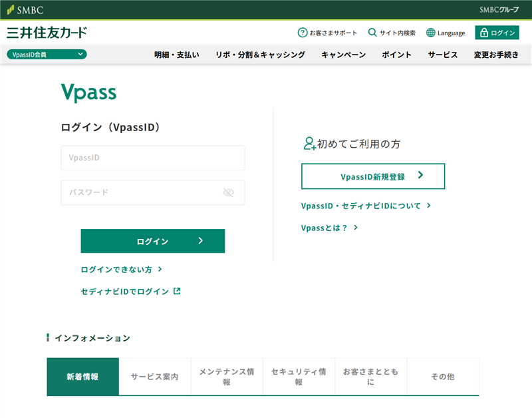Click the 三井住友カード logo
532x418 pixels.
tap(47, 33)
